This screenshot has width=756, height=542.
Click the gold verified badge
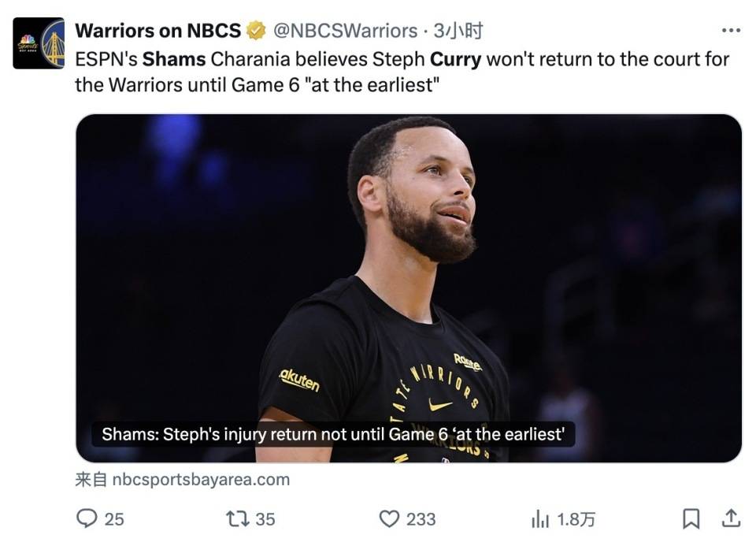pos(256,31)
